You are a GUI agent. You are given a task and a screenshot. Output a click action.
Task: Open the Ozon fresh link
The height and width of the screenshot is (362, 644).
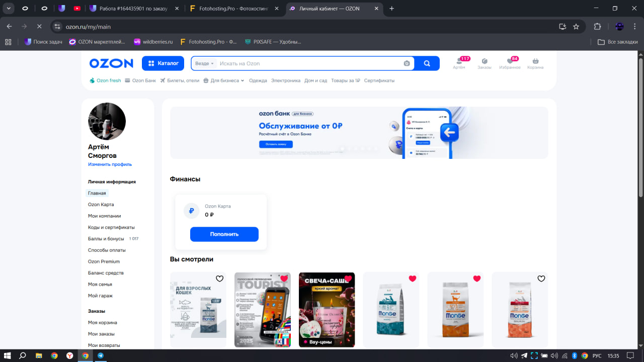105,80
